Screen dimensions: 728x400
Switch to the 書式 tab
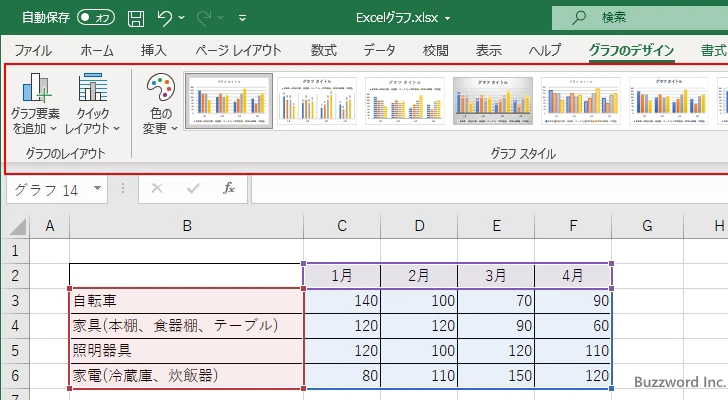pyautogui.click(x=713, y=50)
